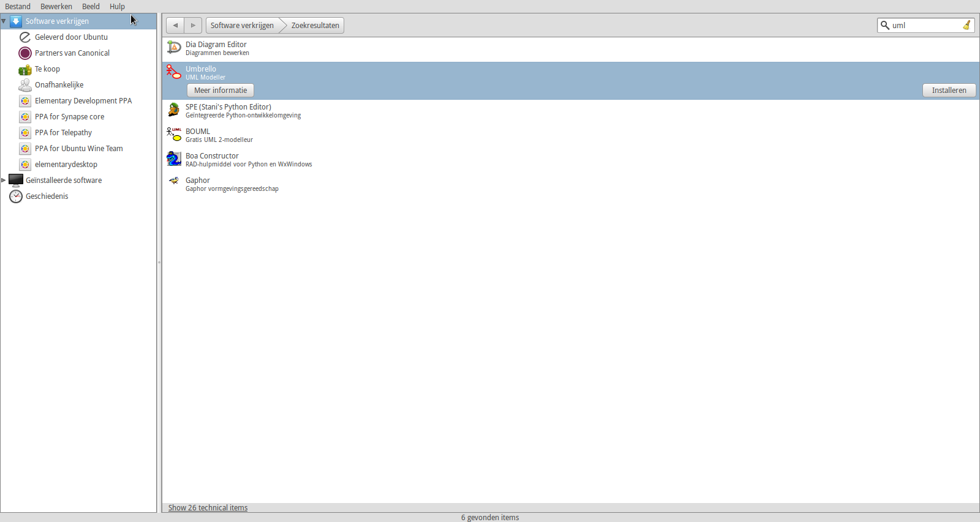The image size is (980, 522).
Task: Open the Bewerken menu
Action: [56, 7]
